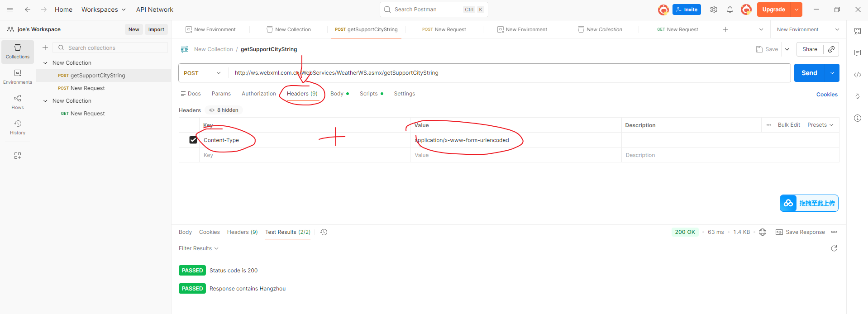Collapse the first New Collection folder

pos(45,63)
